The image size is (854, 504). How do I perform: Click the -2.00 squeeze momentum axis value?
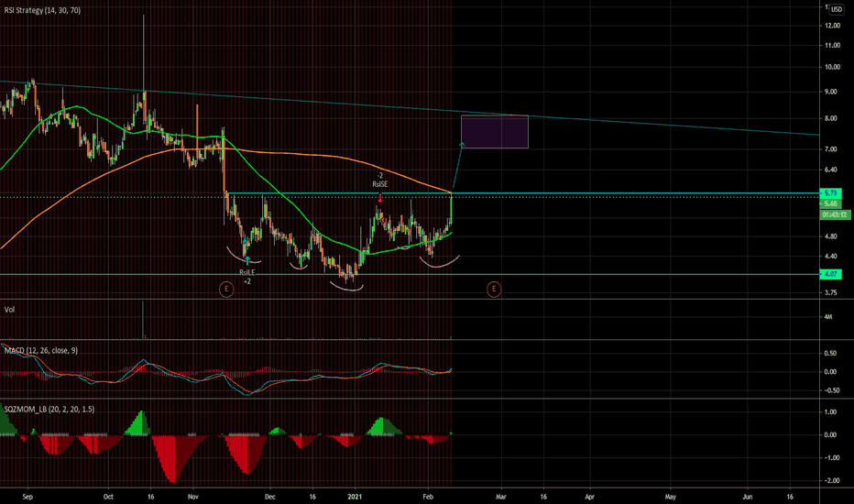point(830,480)
